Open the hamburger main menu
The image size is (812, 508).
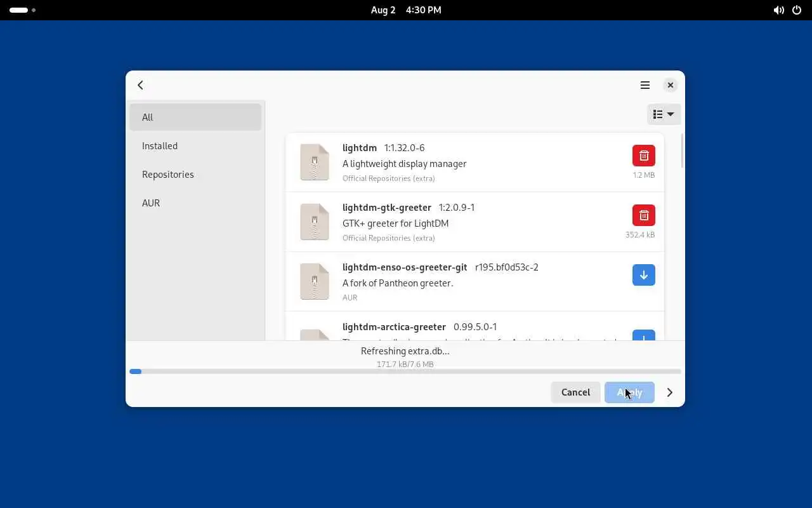pyautogui.click(x=645, y=85)
